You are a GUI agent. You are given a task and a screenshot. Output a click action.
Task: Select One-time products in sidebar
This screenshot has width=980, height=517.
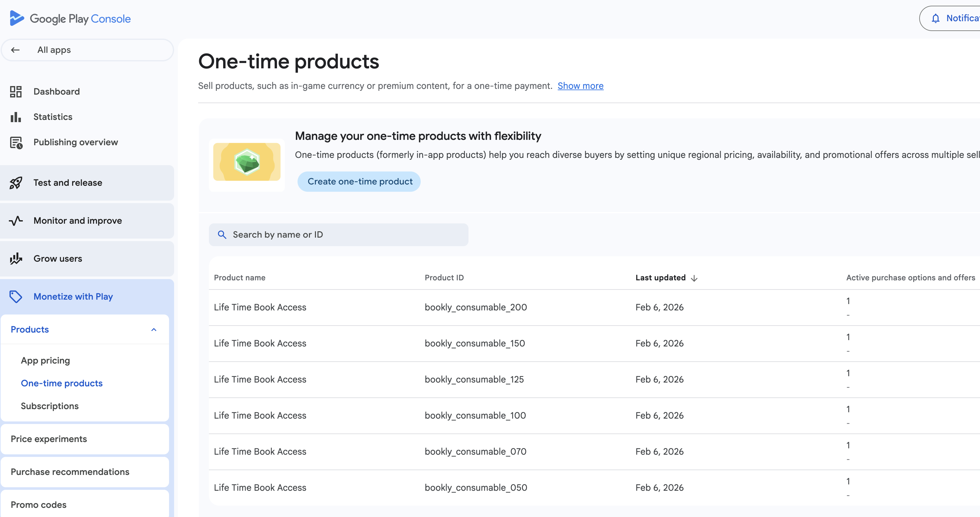click(x=62, y=383)
